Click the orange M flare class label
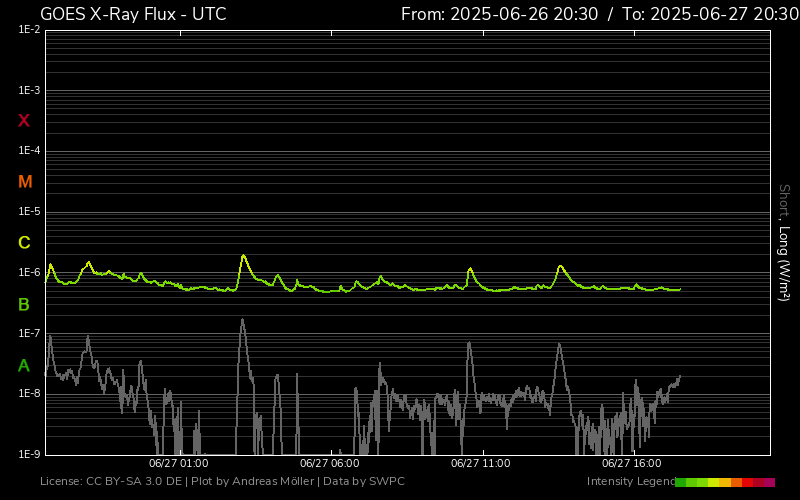The height and width of the screenshot is (500, 800). click(x=25, y=182)
